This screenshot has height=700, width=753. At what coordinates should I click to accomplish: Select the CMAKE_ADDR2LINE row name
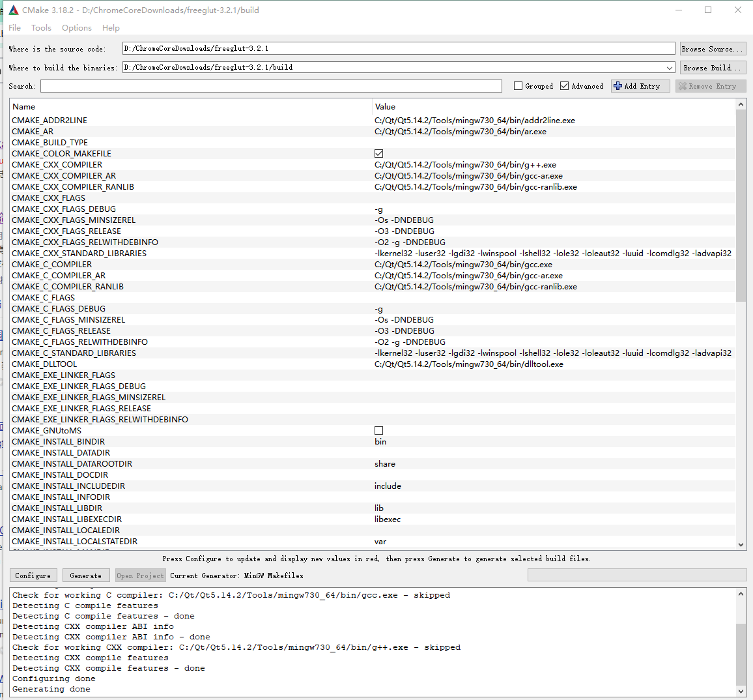coord(50,121)
